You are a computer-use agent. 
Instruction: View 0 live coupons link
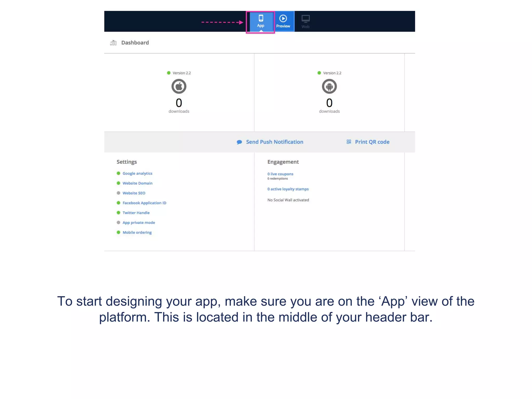pos(280,174)
